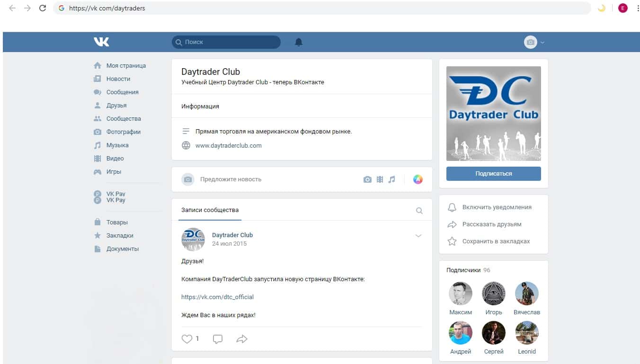Click the colorful poster circle icon

[418, 179]
